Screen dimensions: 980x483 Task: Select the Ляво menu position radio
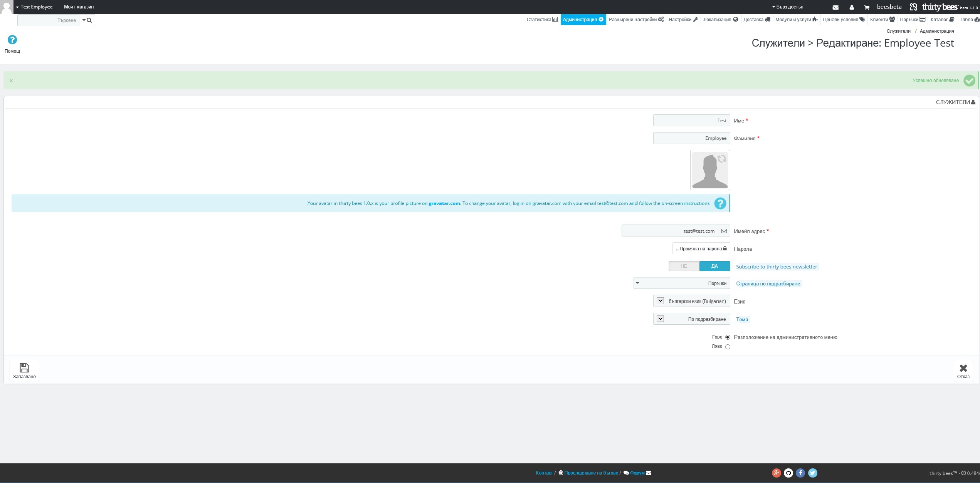coord(728,347)
